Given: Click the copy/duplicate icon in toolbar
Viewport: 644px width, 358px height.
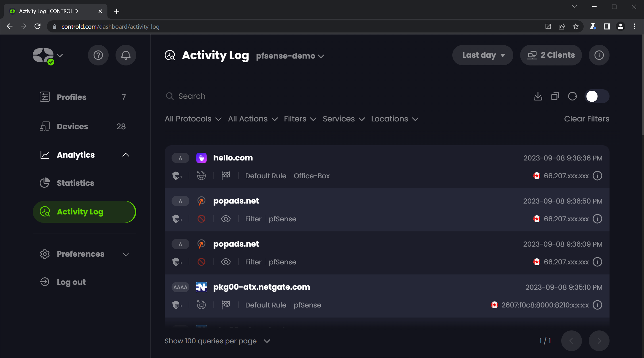Looking at the screenshot, I should tap(555, 96).
